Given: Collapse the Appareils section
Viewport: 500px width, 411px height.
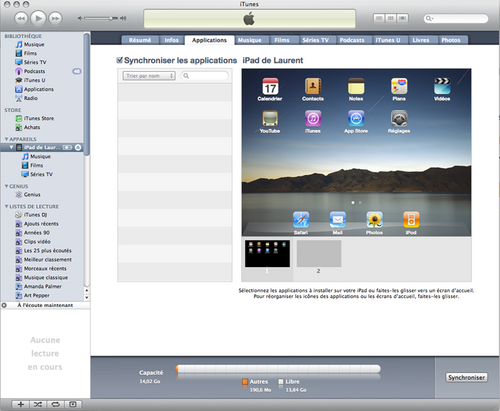Looking at the screenshot, I should click(6, 139).
